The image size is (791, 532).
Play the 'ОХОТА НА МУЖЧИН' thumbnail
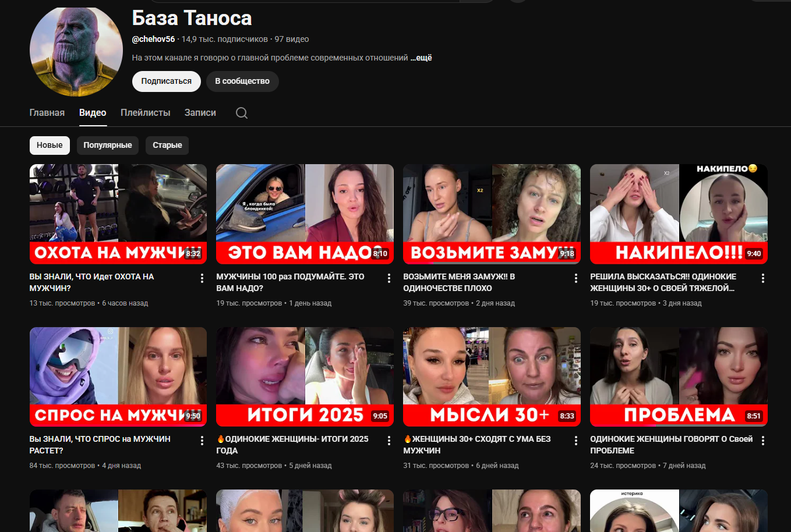pyautogui.click(x=118, y=214)
